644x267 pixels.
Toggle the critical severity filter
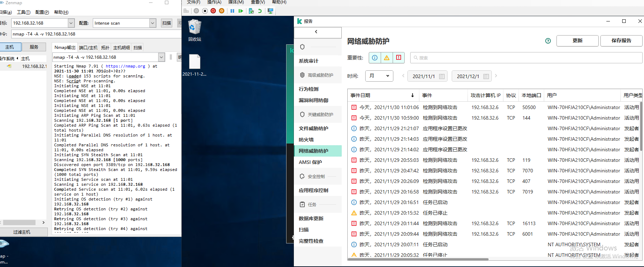[x=399, y=58]
